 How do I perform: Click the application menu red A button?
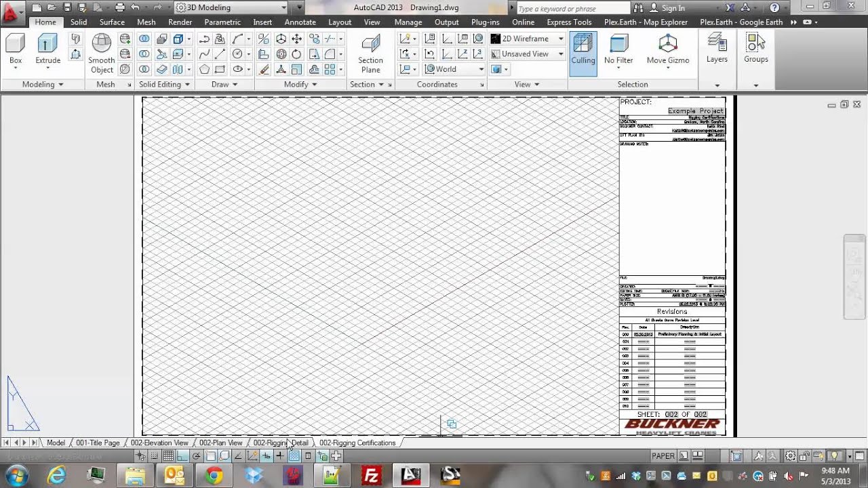(x=12, y=12)
